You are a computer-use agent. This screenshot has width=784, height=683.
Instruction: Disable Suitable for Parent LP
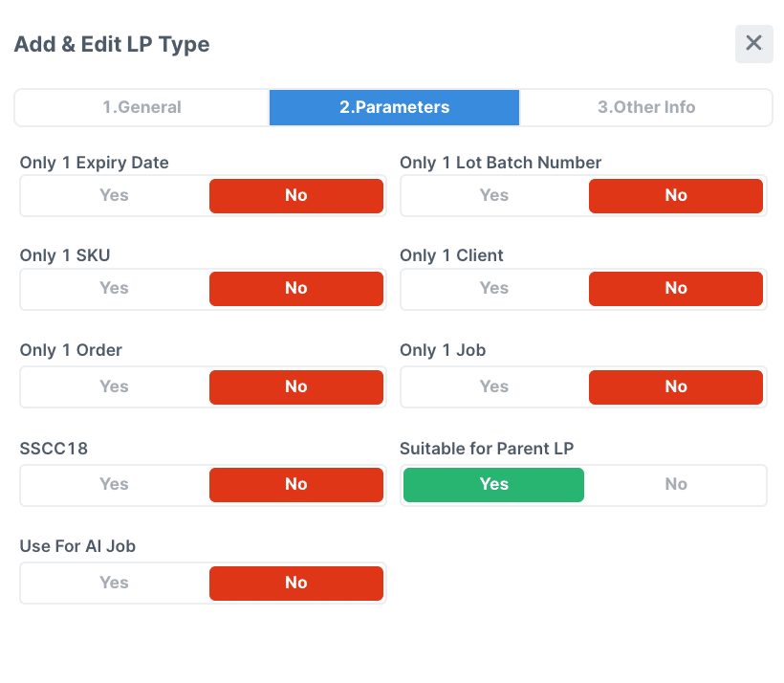[x=676, y=484]
